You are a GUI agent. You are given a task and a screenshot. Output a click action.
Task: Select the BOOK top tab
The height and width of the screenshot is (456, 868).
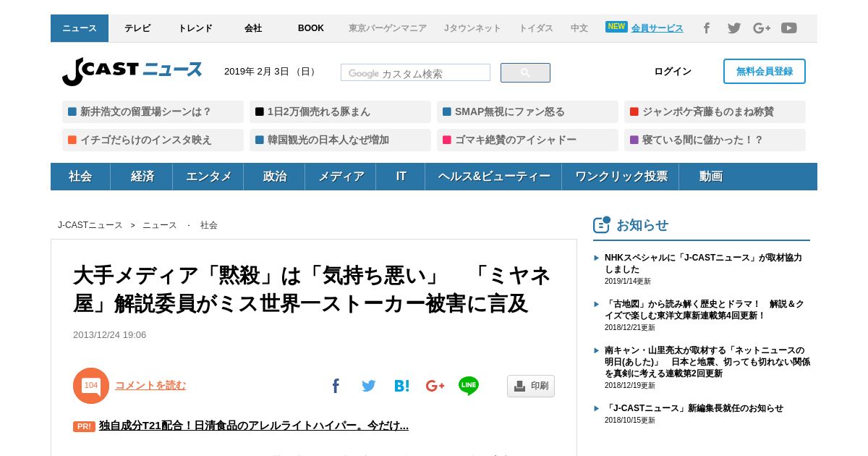[x=311, y=28]
